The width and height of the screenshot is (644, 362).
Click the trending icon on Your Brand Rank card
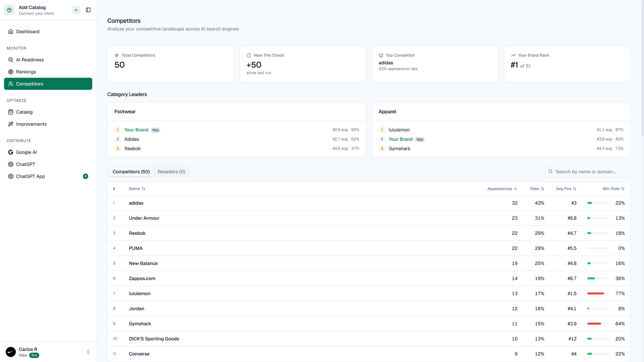tap(513, 55)
